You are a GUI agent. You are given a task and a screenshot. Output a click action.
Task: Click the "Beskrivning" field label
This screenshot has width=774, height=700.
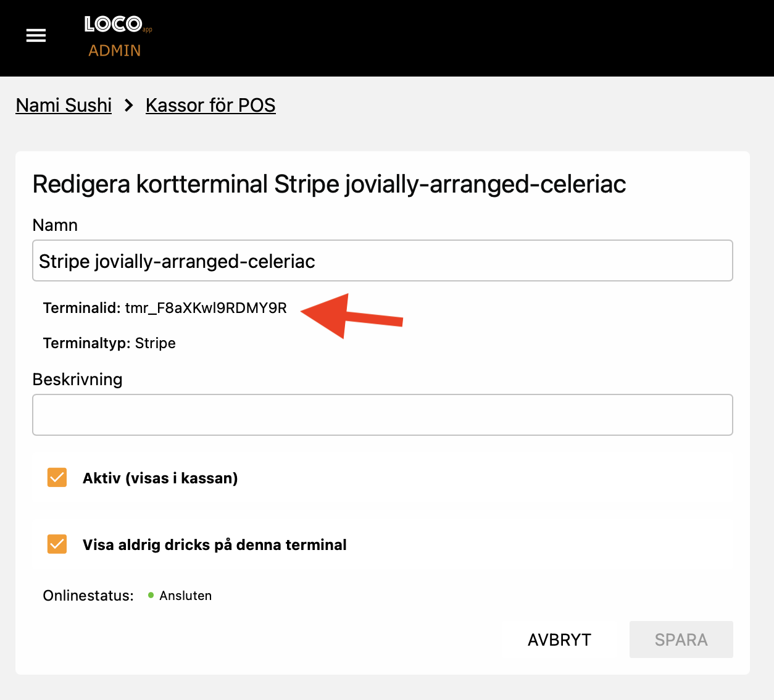(77, 379)
